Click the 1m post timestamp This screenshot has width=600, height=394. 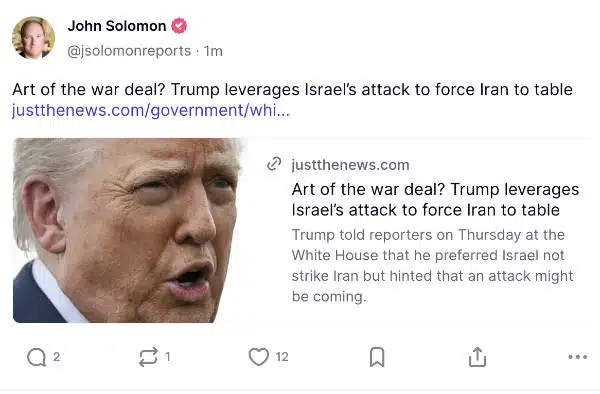pos(213,51)
